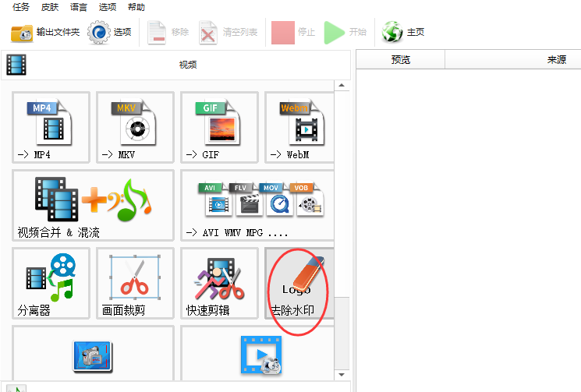Viewport: 581px width, 392px height.
Task: Open the 选项 menu in menu bar
Action: pos(107,7)
